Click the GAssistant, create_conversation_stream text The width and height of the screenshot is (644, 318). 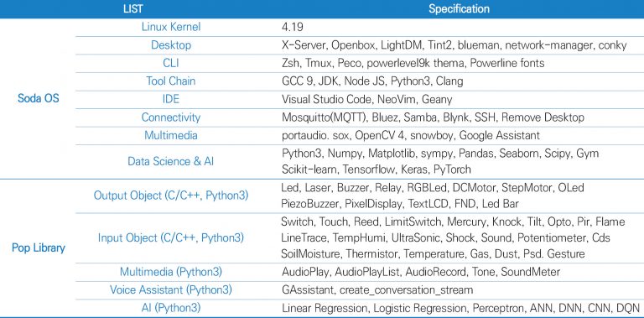pos(377,290)
